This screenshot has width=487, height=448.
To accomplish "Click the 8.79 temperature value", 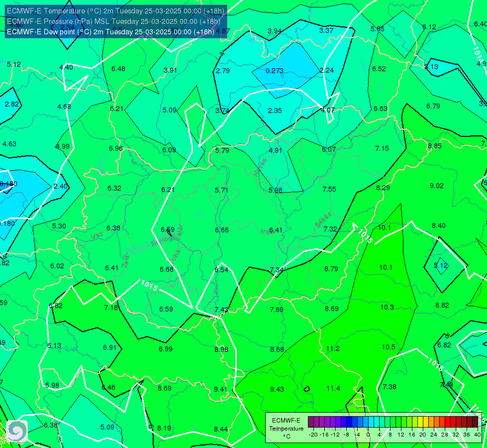I will pyautogui.click(x=331, y=269).
